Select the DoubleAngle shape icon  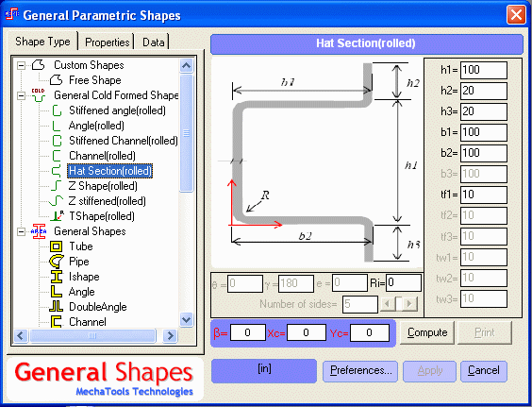tap(57, 307)
